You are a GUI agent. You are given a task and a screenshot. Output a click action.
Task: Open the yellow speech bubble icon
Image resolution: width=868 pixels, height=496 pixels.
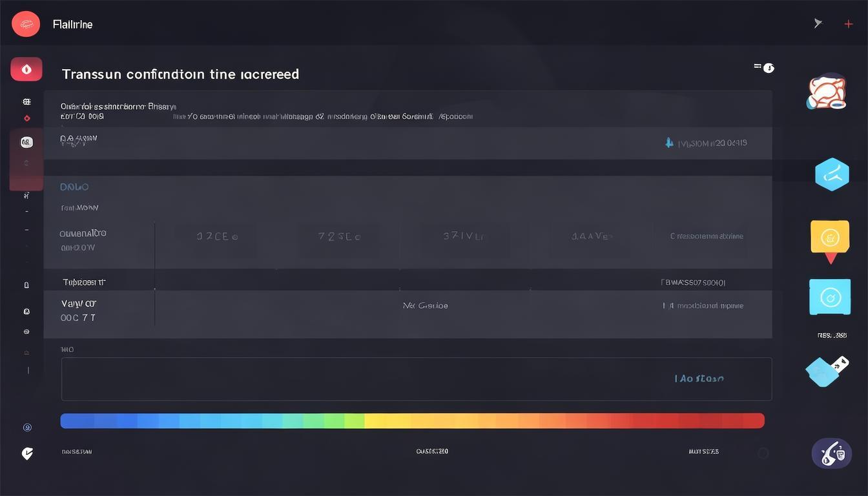tap(830, 239)
